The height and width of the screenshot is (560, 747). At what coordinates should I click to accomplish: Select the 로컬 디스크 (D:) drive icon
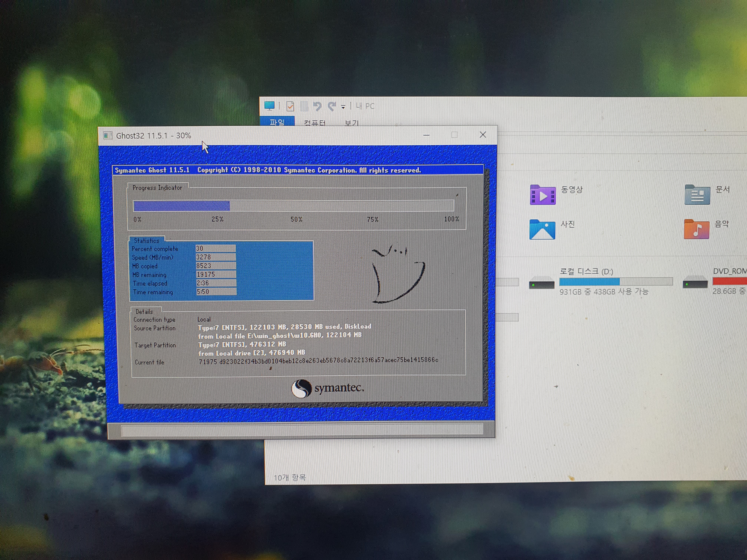[x=541, y=283]
